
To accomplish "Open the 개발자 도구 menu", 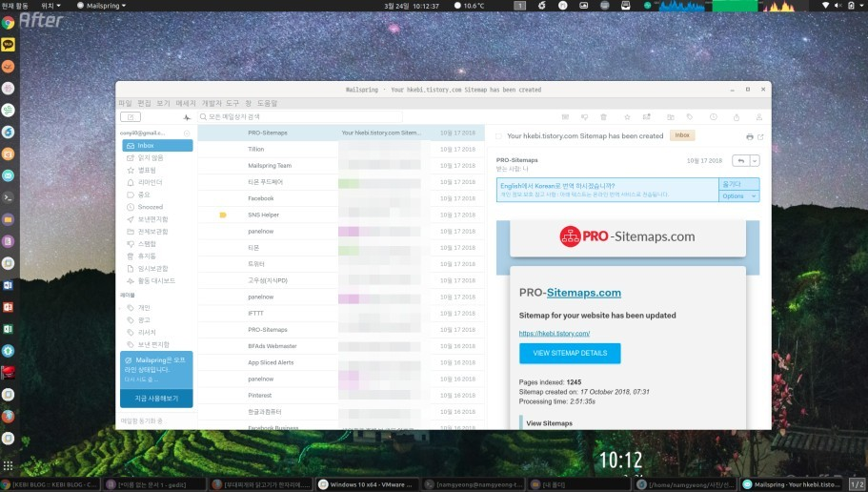I will click(x=220, y=104).
